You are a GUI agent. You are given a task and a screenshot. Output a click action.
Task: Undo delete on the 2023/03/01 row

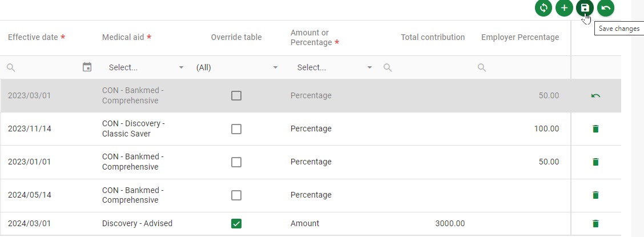coord(595,96)
